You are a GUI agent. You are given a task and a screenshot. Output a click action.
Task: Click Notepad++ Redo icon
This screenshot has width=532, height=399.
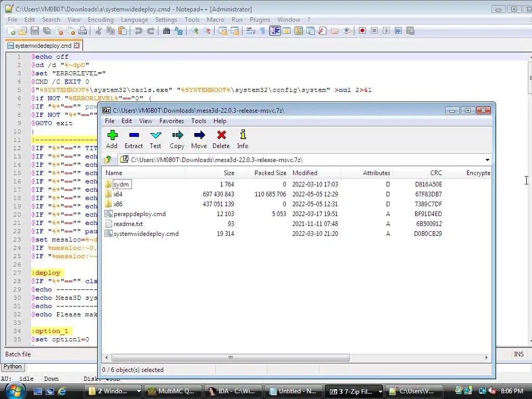click(x=150, y=31)
